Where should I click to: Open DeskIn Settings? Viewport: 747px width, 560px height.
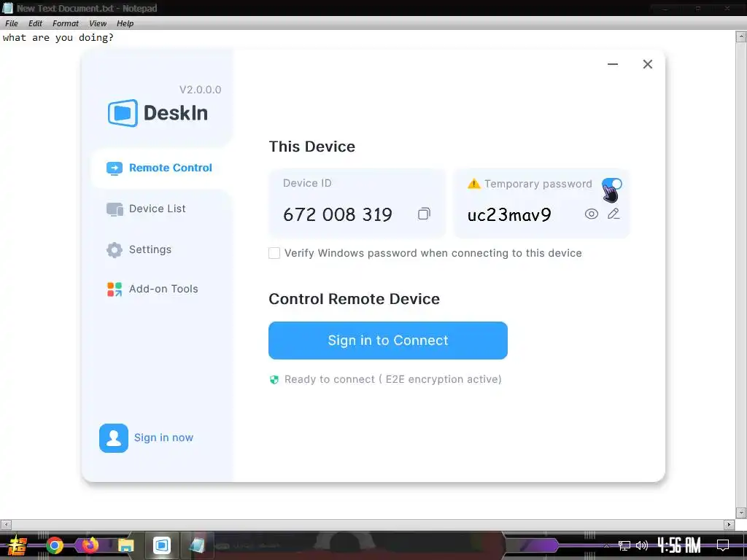pyautogui.click(x=139, y=249)
